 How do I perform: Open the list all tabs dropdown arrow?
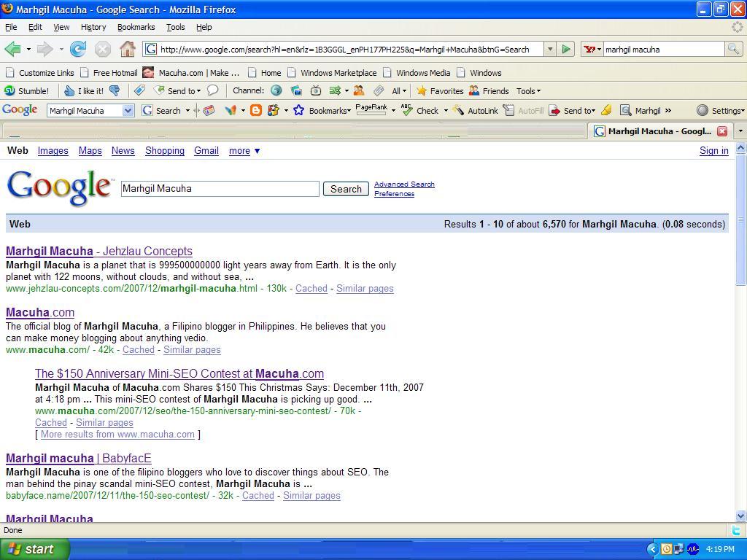coord(740,131)
